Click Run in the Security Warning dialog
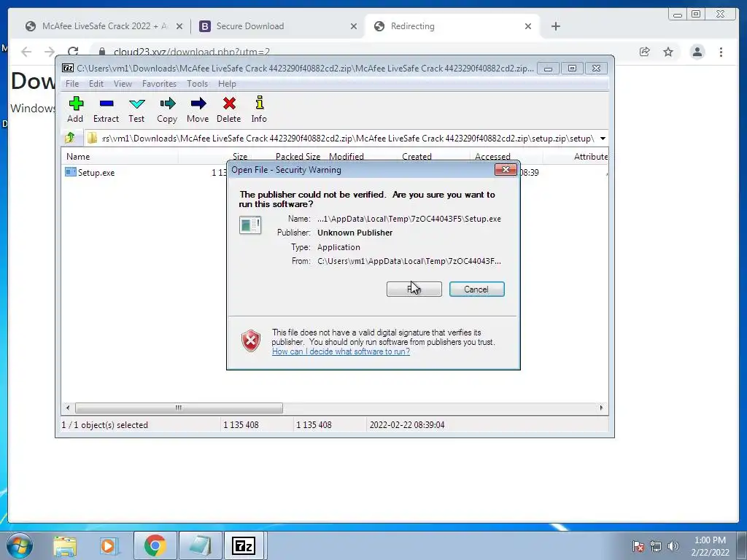The image size is (747, 560). [414, 289]
